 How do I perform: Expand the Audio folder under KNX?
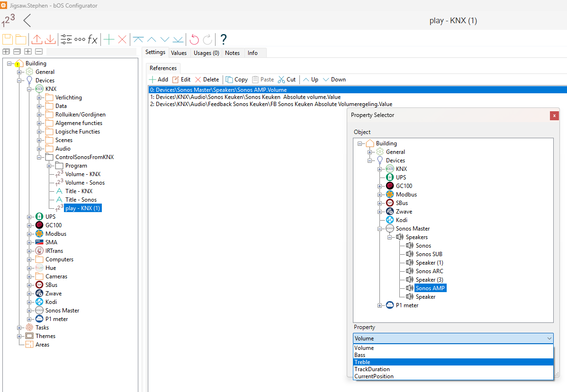click(x=39, y=149)
